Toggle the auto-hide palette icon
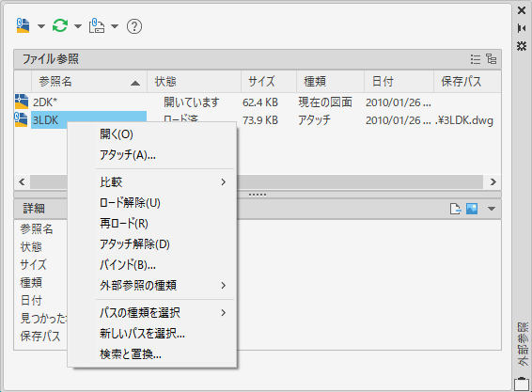This screenshot has height=392, width=532. tap(522, 28)
